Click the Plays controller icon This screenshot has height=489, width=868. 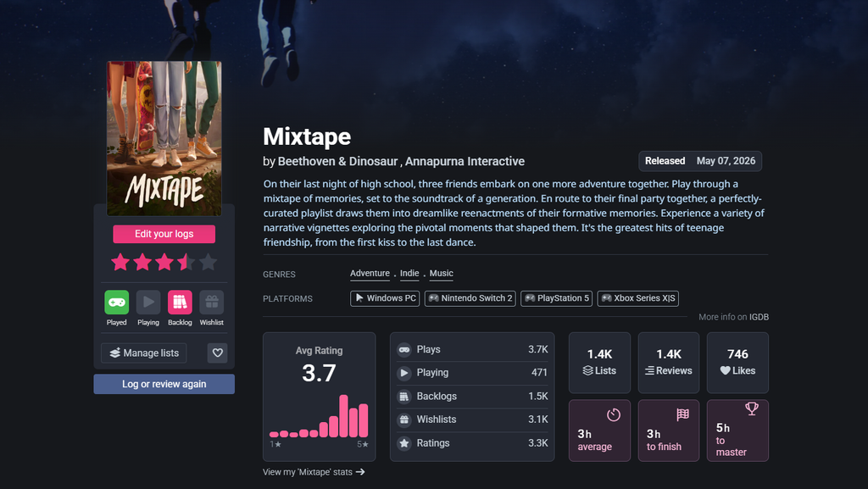pyautogui.click(x=404, y=350)
